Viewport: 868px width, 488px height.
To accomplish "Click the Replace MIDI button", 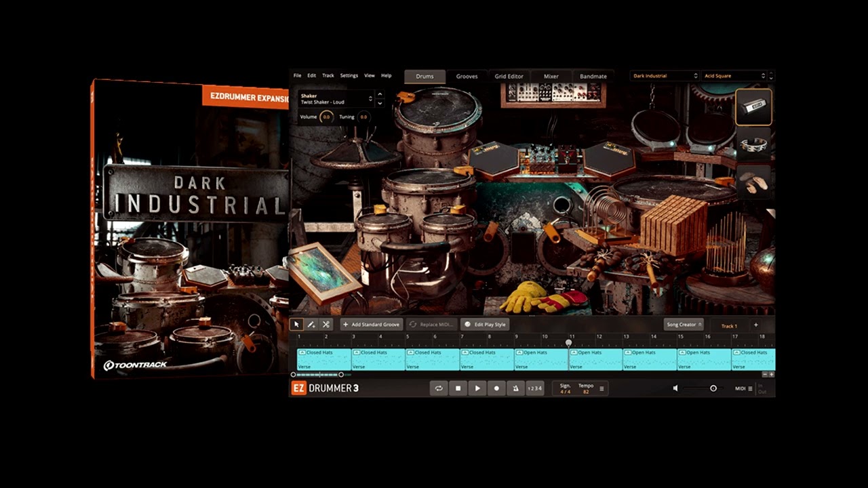I will point(431,325).
